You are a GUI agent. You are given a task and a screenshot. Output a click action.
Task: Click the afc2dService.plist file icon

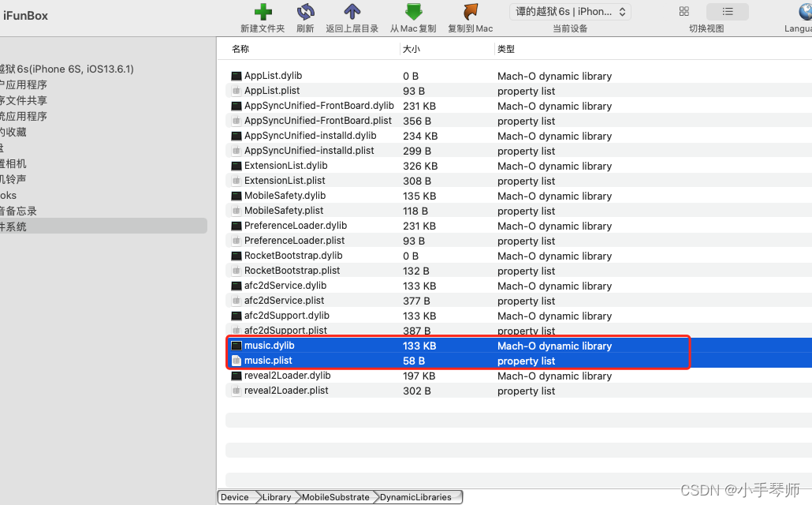(x=237, y=301)
